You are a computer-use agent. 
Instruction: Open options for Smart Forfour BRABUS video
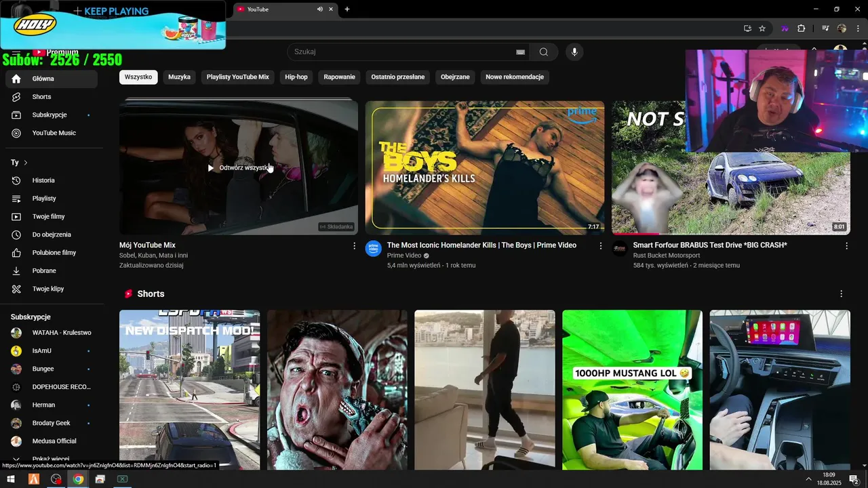point(846,246)
